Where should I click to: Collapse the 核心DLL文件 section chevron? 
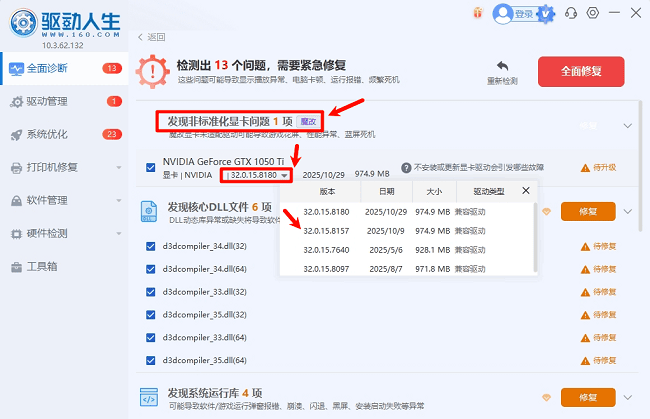[628, 212]
